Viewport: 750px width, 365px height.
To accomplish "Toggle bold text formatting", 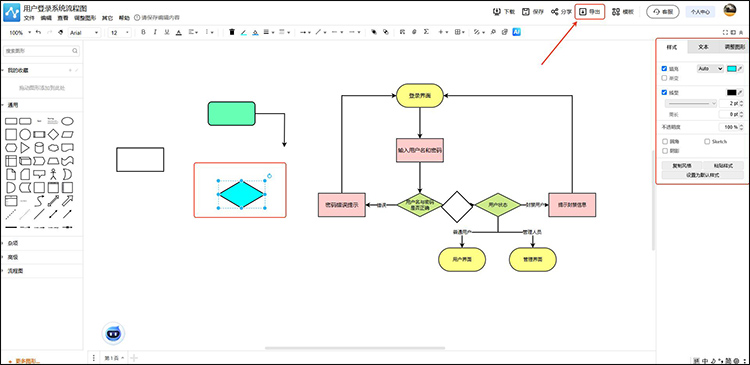I will [x=143, y=32].
